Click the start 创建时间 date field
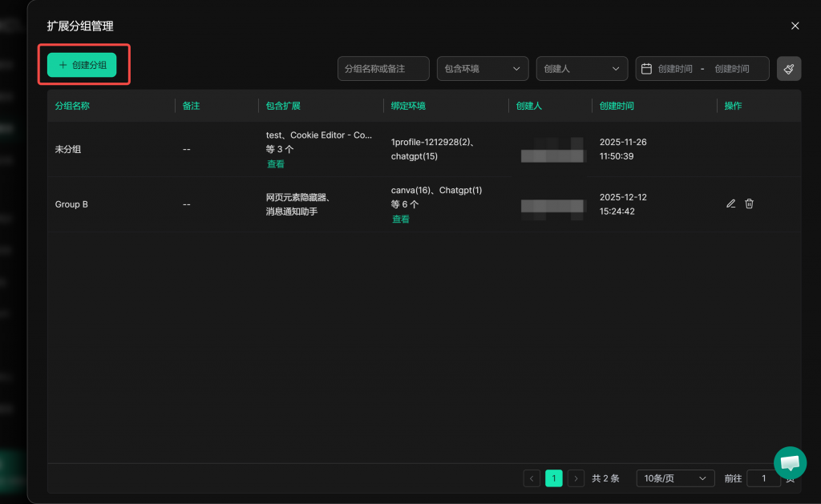821x504 pixels. coord(675,69)
